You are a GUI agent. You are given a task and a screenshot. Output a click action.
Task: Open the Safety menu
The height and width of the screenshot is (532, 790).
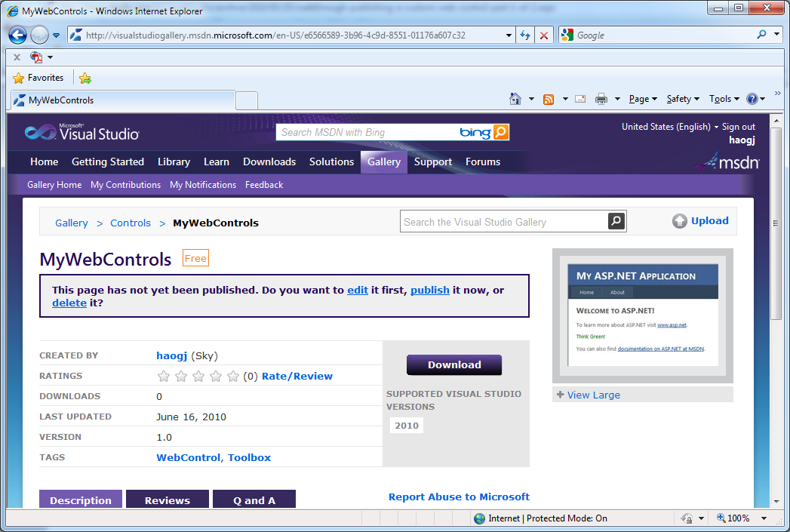(683, 99)
